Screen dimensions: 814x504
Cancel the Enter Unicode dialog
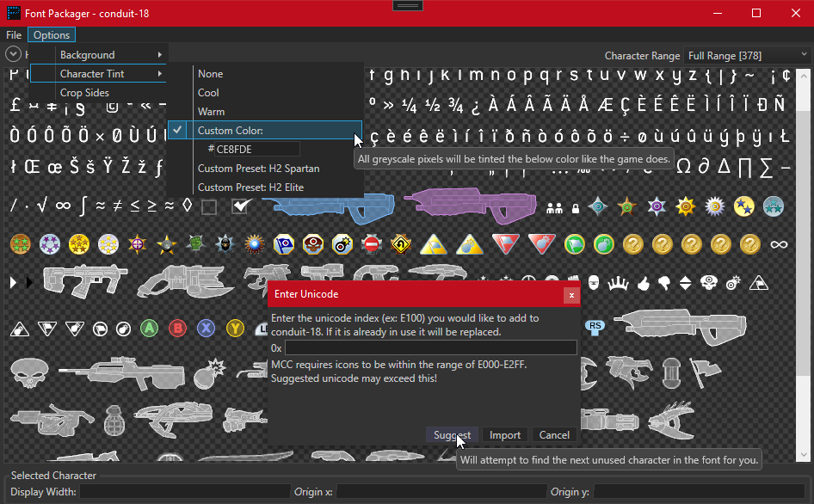coord(554,435)
